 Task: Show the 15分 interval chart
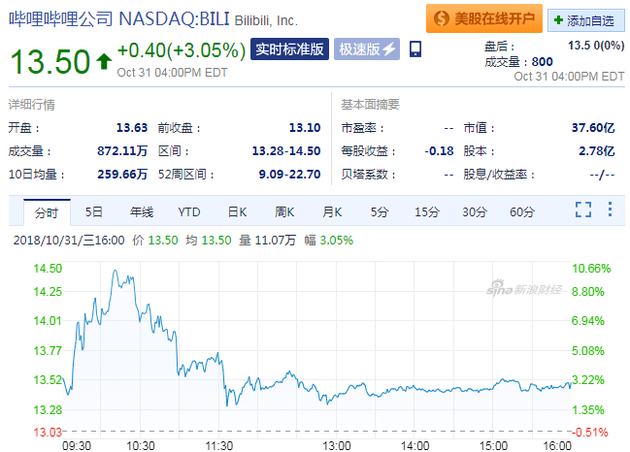427,212
